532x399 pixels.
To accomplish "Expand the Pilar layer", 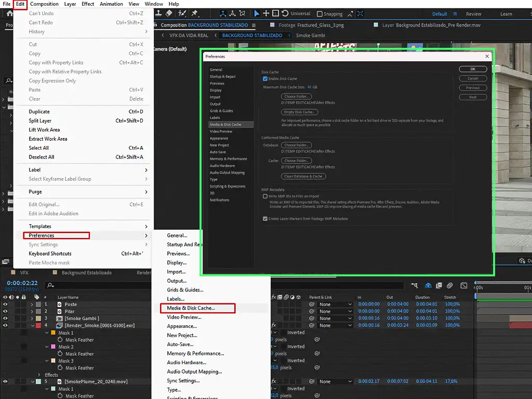I will click(x=32, y=311).
